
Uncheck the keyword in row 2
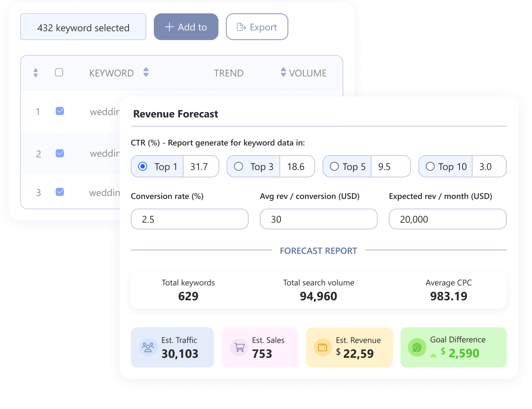click(59, 153)
